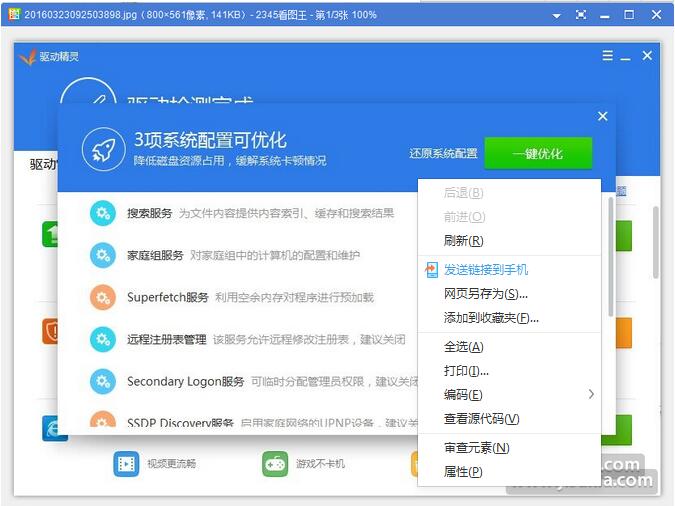Click the scrollbar of the optimization list
The image size is (675, 506).
610,257
